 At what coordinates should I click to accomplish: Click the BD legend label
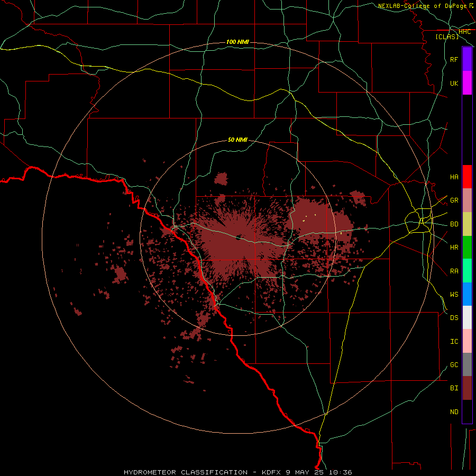[454, 224]
